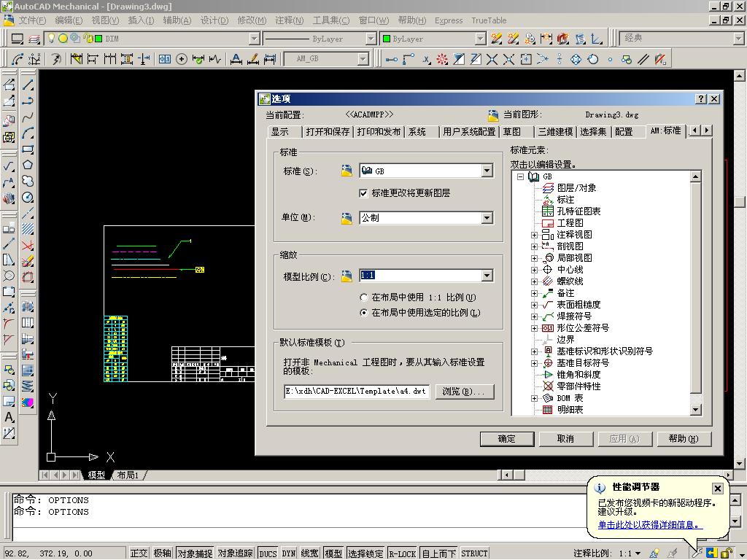The height and width of the screenshot is (560, 747).
Task: Open the 注释(N) menu
Action: (289, 20)
